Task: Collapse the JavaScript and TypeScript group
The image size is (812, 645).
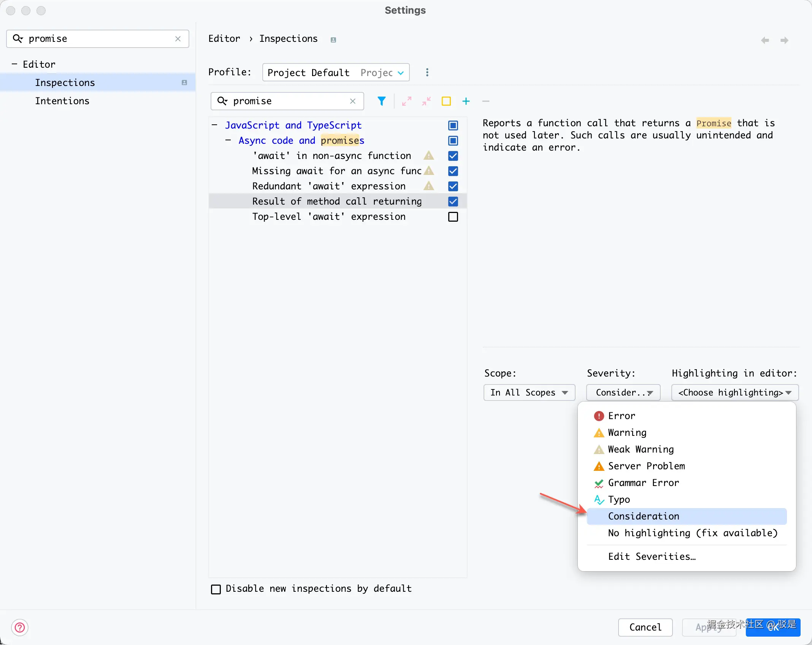Action: [x=215, y=125]
